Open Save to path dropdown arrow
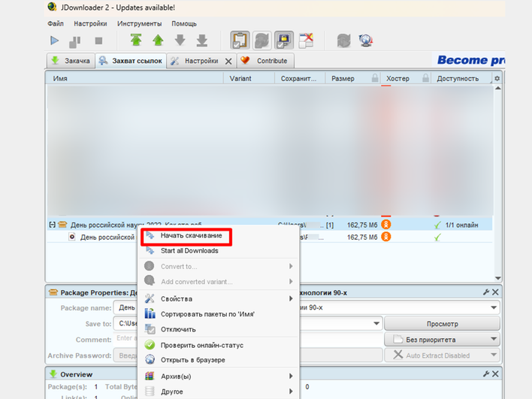Screen dimensions: 532x399 pyautogui.click(x=376, y=323)
